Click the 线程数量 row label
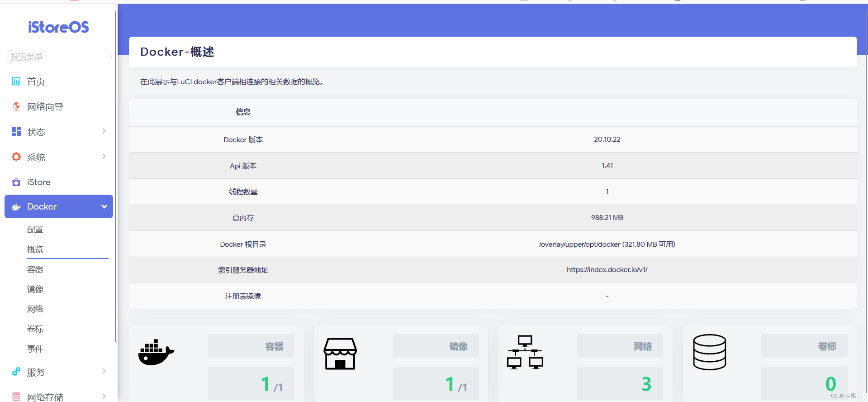Image resolution: width=868 pixels, height=402 pixels. (x=243, y=192)
